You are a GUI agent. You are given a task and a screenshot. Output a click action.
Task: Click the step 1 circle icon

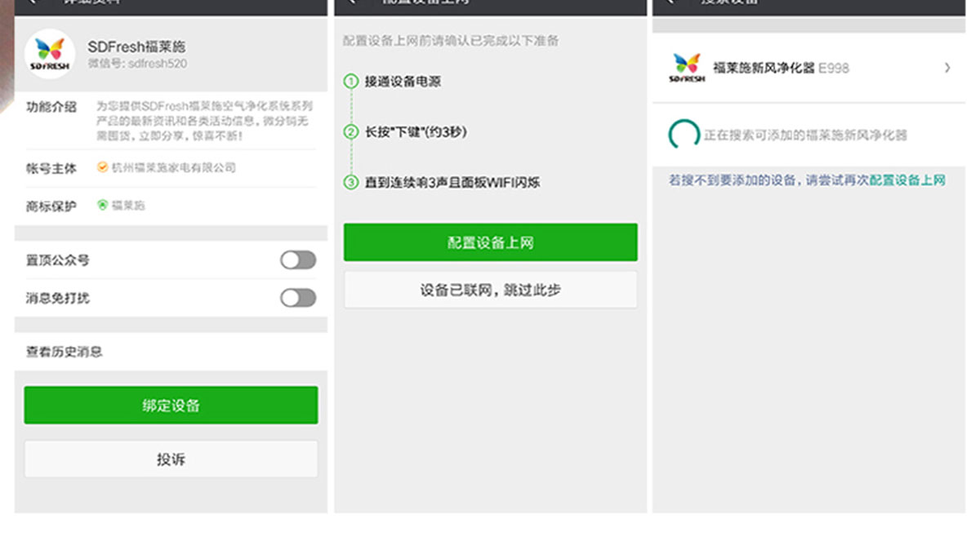[351, 82]
